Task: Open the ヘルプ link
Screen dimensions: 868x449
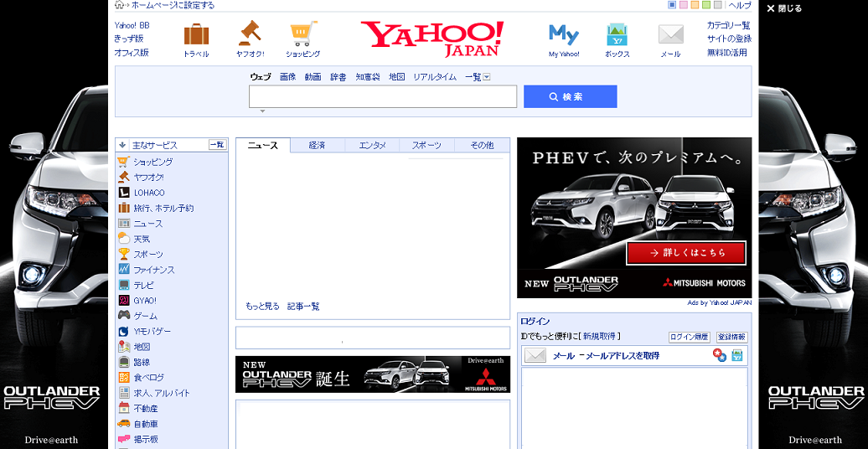Action: pos(740,6)
